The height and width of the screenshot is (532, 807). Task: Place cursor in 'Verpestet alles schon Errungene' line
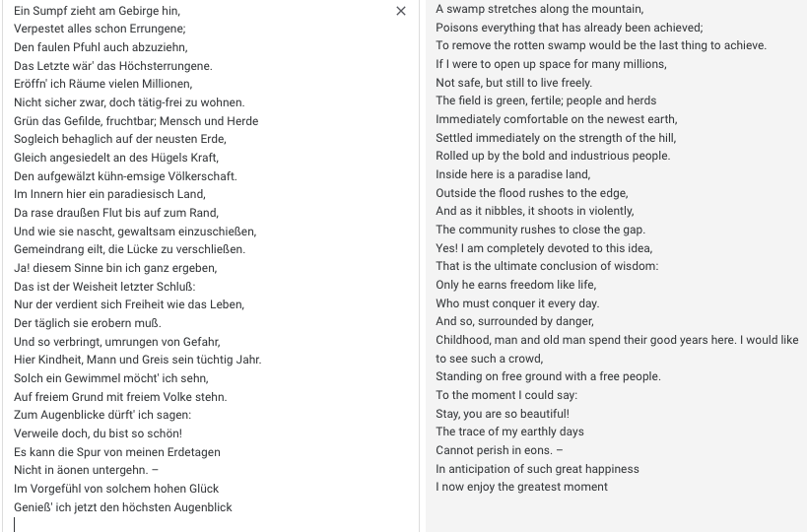coord(100,29)
